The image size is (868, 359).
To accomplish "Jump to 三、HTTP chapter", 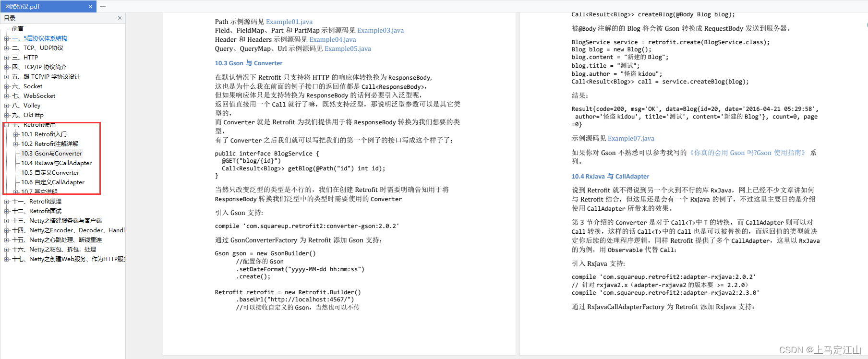I will pos(25,58).
